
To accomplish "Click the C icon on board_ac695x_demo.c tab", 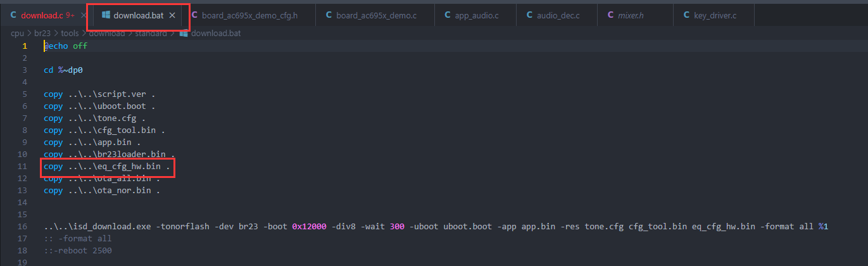I will tap(328, 15).
